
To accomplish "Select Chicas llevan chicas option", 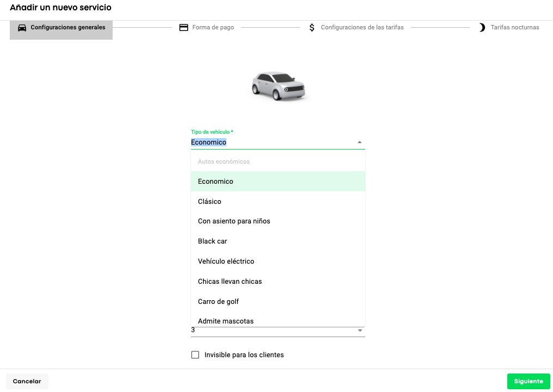I will (278, 282).
